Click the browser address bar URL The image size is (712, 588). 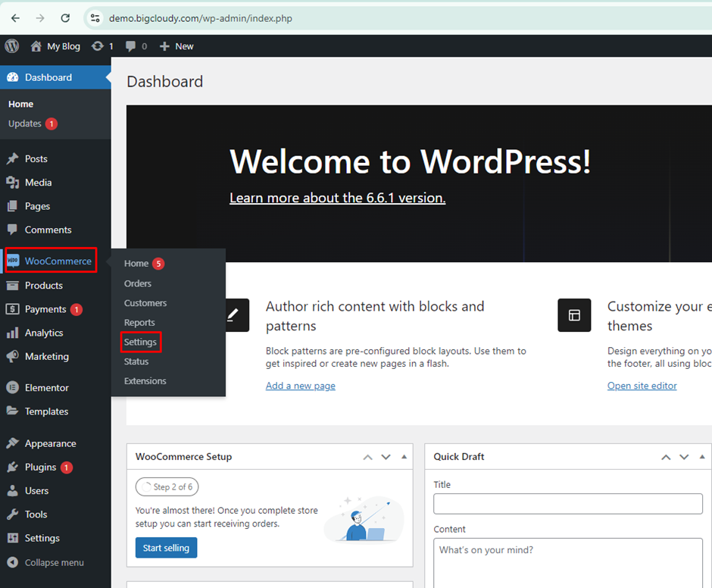click(201, 18)
